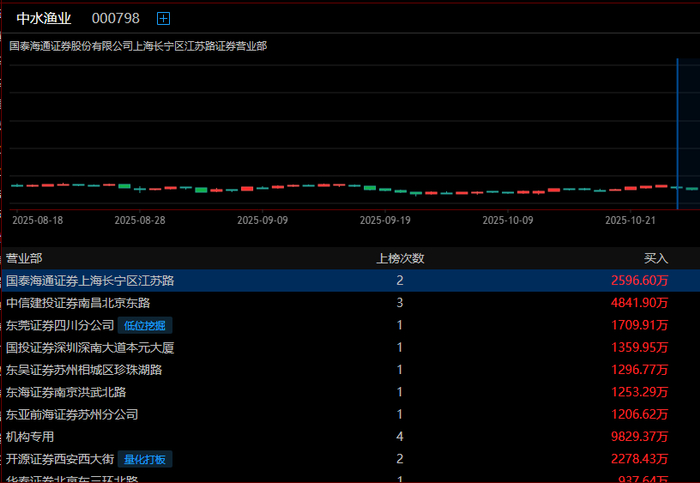
Task: Click buy amount 4841.90万
Action: click(639, 303)
